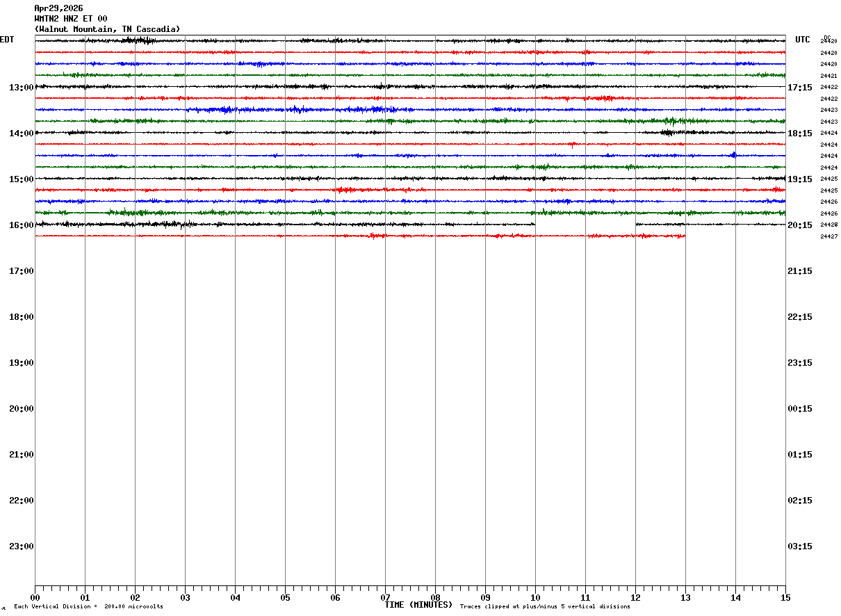
Task: Click the 22:00 EDT time label
Action: tap(22, 501)
